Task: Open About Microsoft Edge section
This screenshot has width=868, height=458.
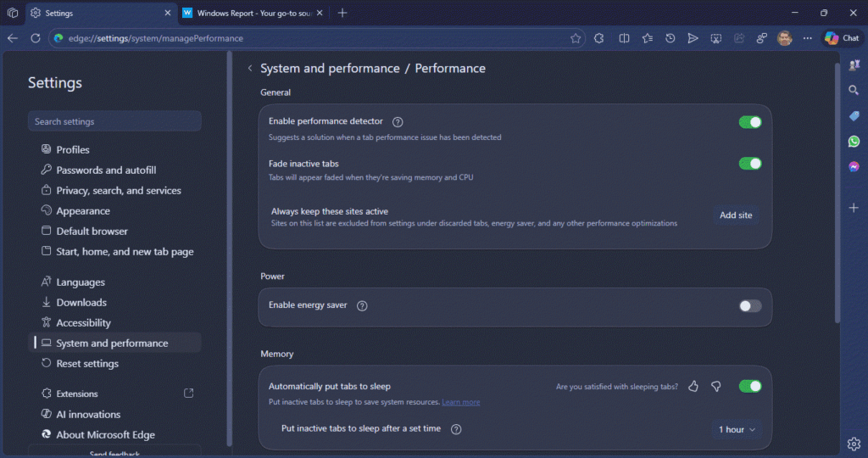Action: click(x=114, y=435)
